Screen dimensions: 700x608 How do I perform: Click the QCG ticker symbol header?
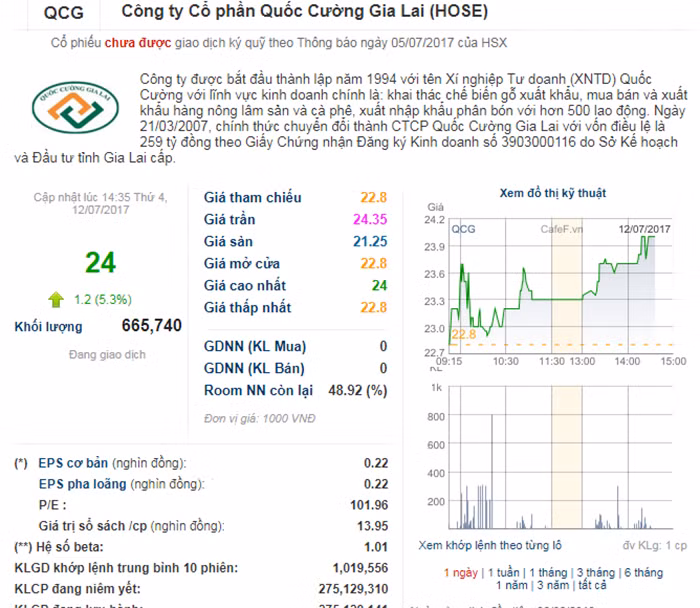[x=64, y=13]
